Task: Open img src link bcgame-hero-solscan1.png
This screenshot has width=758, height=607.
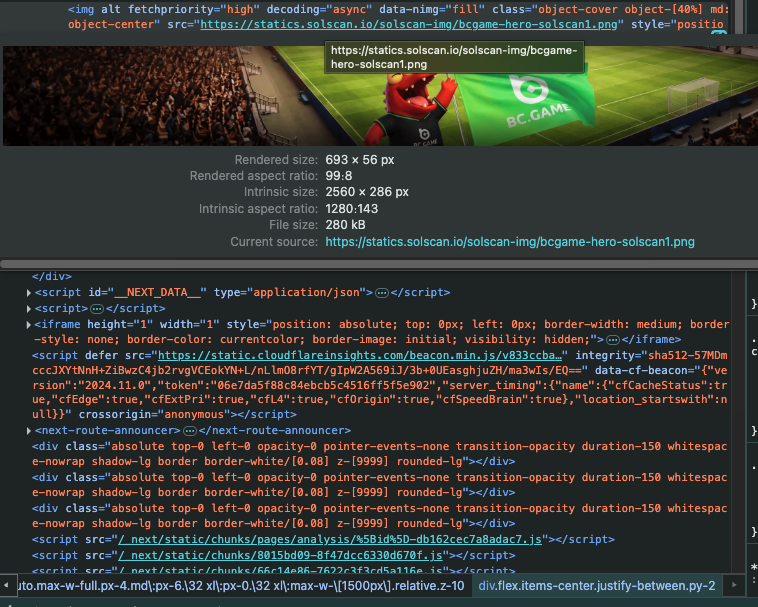Action: pos(409,25)
